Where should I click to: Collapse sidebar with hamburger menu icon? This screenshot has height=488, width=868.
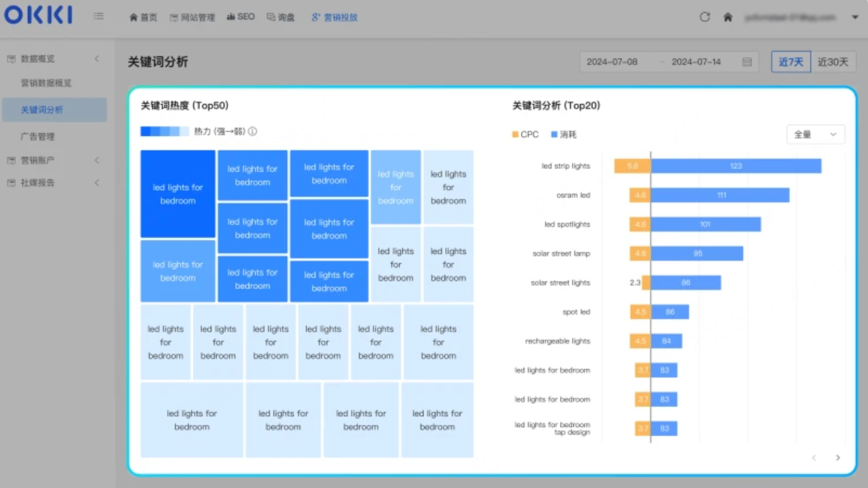pyautogui.click(x=98, y=17)
